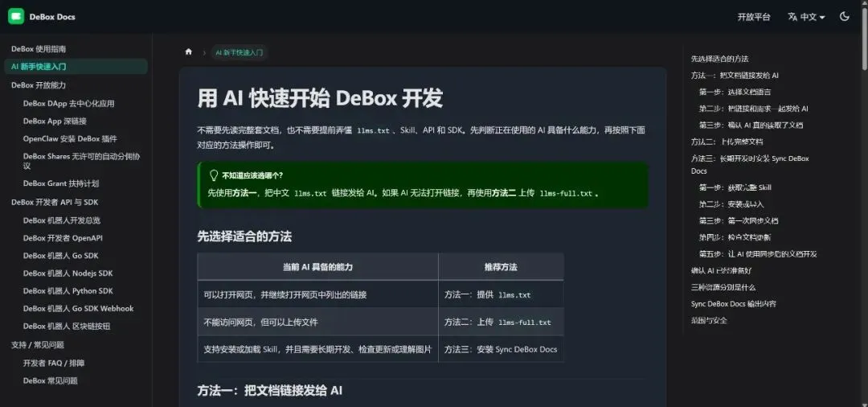Image resolution: width=868 pixels, height=407 pixels.
Task: Jump to 第三步：第一次同步文档 entry
Action: [x=739, y=221]
